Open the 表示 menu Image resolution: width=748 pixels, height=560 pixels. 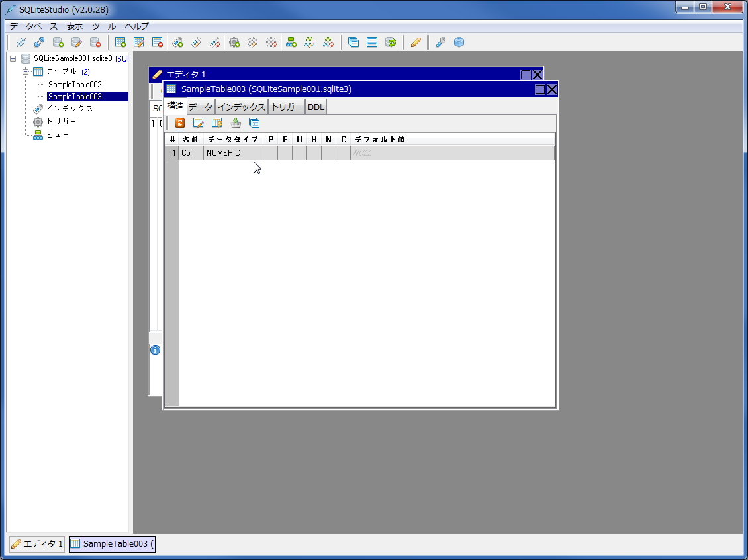point(74,26)
